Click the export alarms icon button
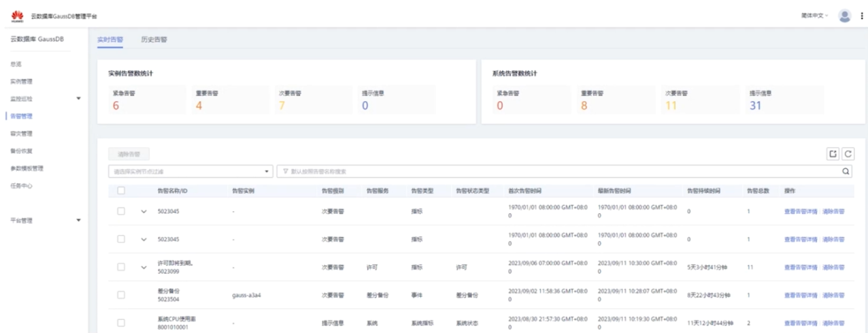 833,156
